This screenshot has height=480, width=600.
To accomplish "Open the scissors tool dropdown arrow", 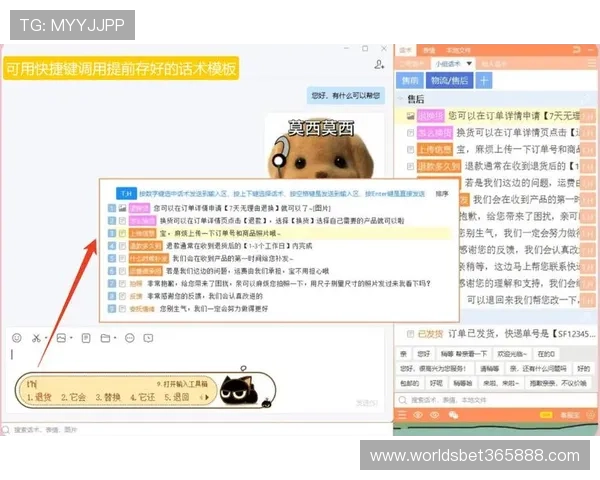I will click(x=46, y=338).
